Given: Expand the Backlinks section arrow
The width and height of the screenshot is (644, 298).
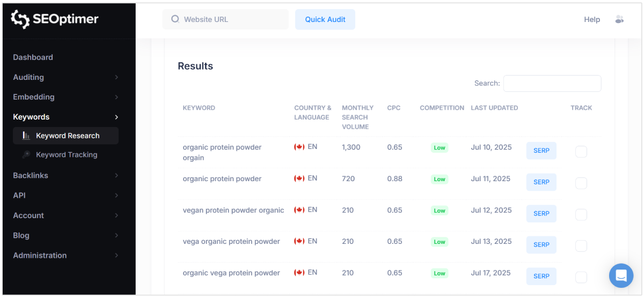Looking at the screenshot, I should click(x=116, y=175).
